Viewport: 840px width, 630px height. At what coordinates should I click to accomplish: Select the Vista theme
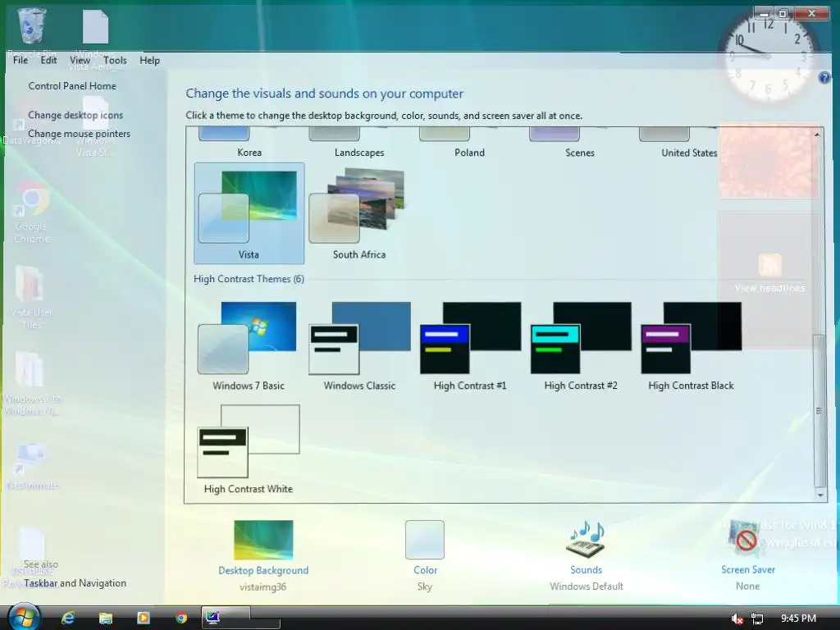tap(249, 213)
